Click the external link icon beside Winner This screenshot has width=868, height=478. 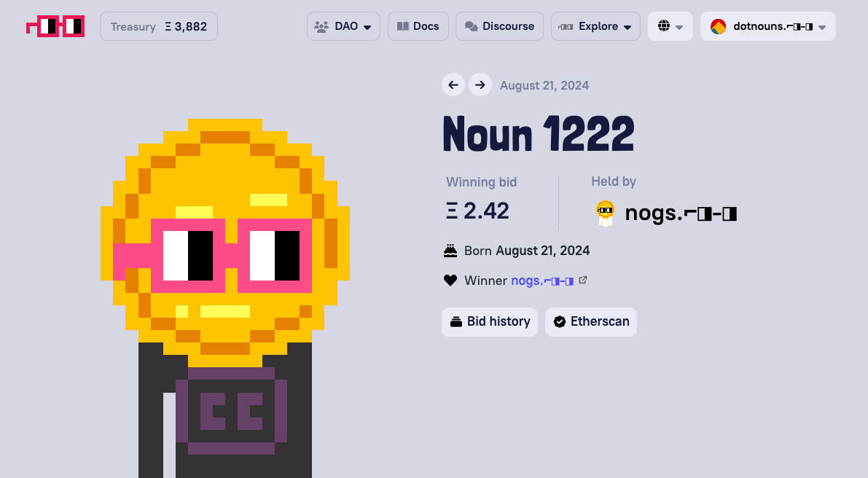(582, 280)
